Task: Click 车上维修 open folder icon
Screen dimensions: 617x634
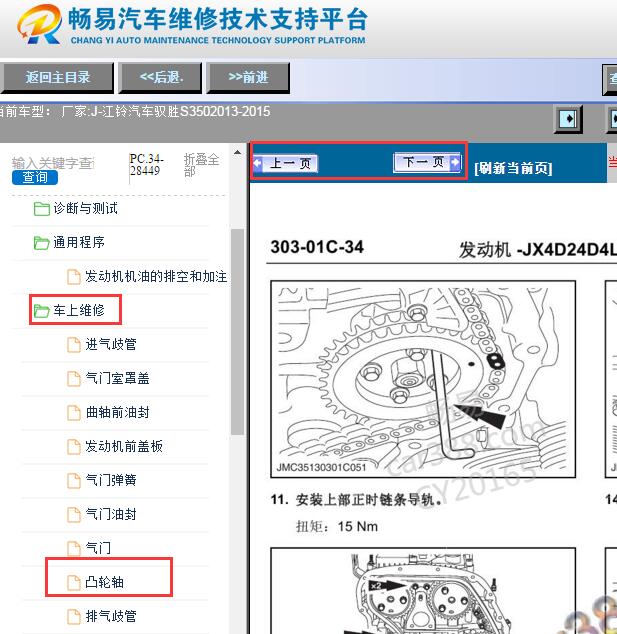Action: pyautogui.click(x=42, y=311)
